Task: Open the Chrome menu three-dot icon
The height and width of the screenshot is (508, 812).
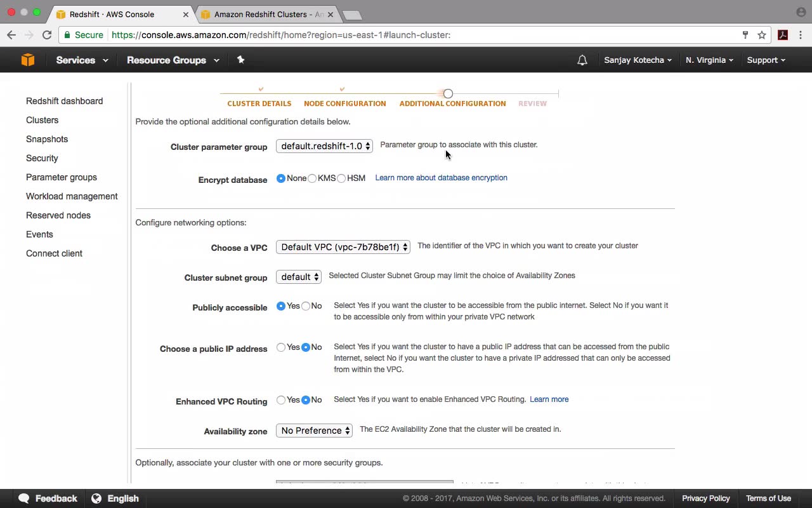Action: pos(801,35)
